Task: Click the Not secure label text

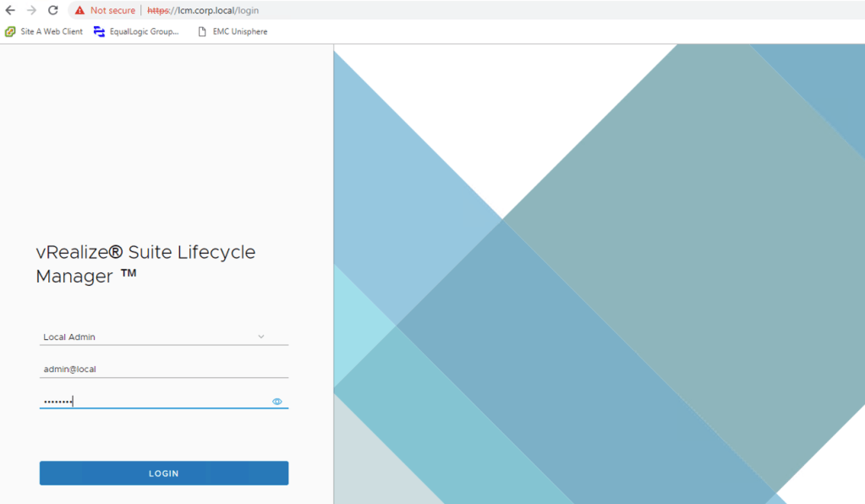Action: (x=112, y=10)
